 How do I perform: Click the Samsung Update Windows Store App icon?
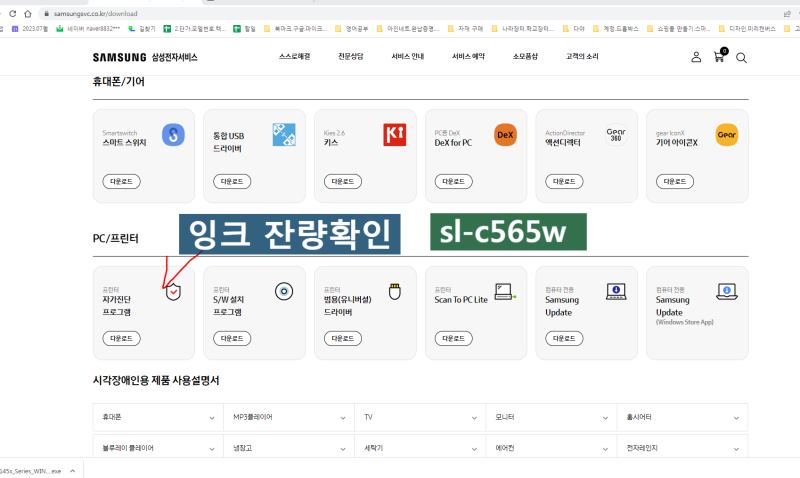click(x=727, y=291)
